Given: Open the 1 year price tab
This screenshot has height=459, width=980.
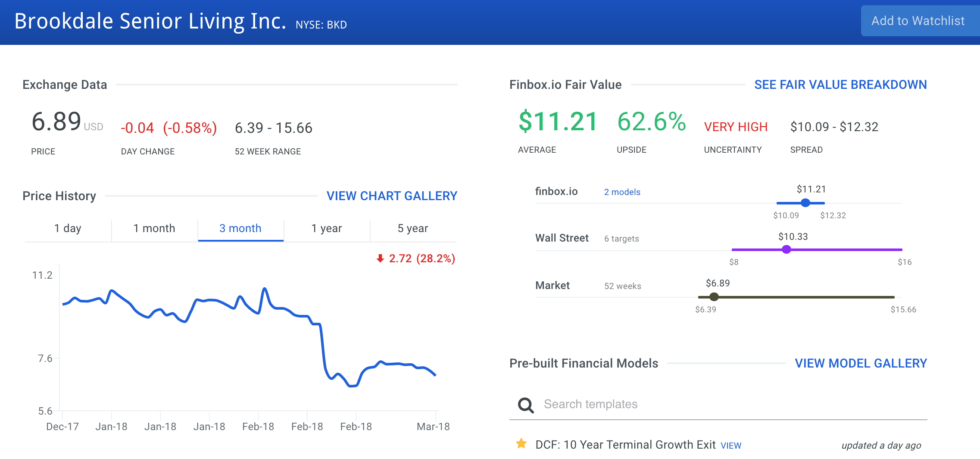Looking at the screenshot, I should pos(327,228).
